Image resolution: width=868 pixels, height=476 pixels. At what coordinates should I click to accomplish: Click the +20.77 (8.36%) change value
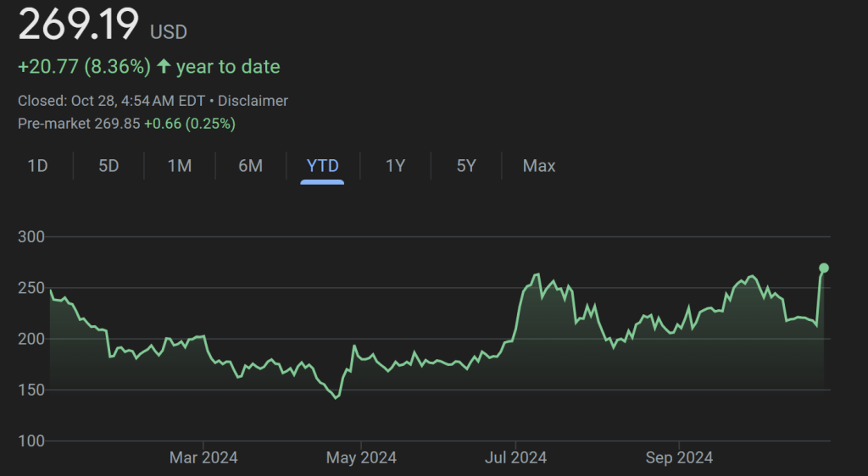[x=84, y=66]
